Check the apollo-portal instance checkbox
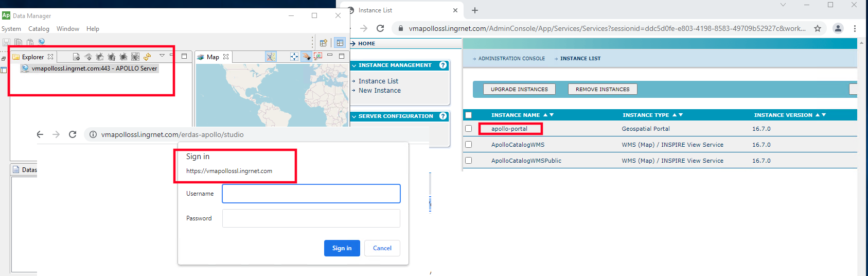Viewport: 868px width, 276px height. (x=468, y=129)
